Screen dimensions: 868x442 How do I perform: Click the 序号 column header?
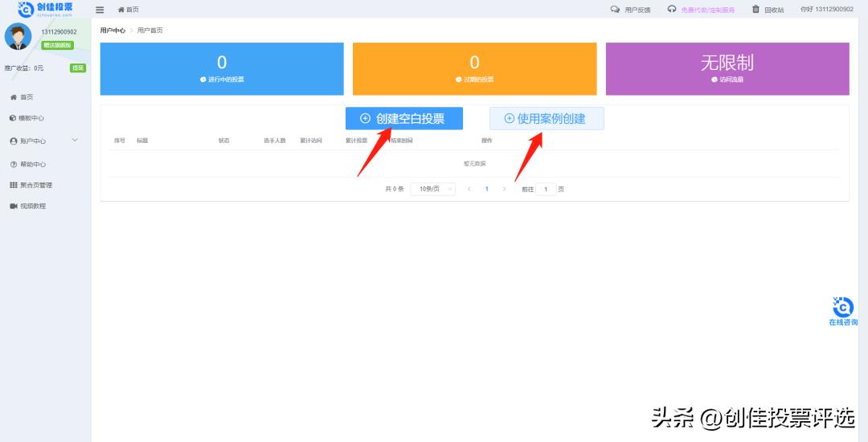coord(120,141)
